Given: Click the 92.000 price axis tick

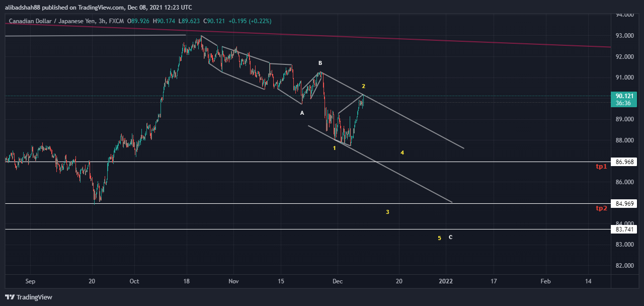Looking at the screenshot, I should coord(623,57).
